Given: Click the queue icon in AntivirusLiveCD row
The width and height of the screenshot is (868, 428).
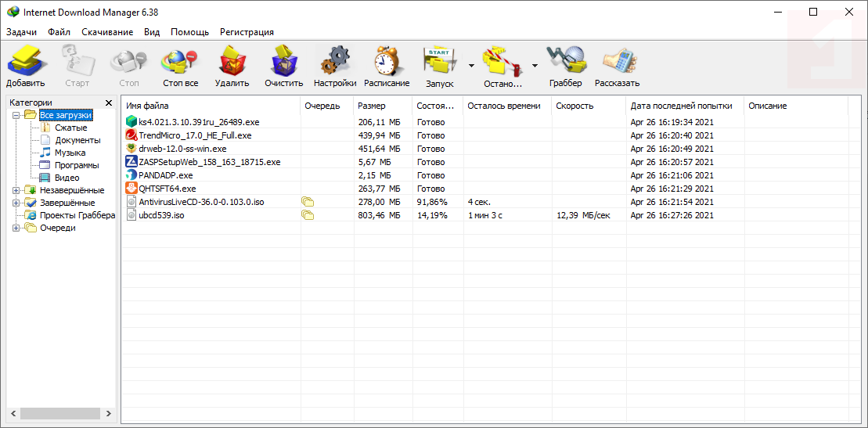Looking at the screenshot, I should [308, 202].
